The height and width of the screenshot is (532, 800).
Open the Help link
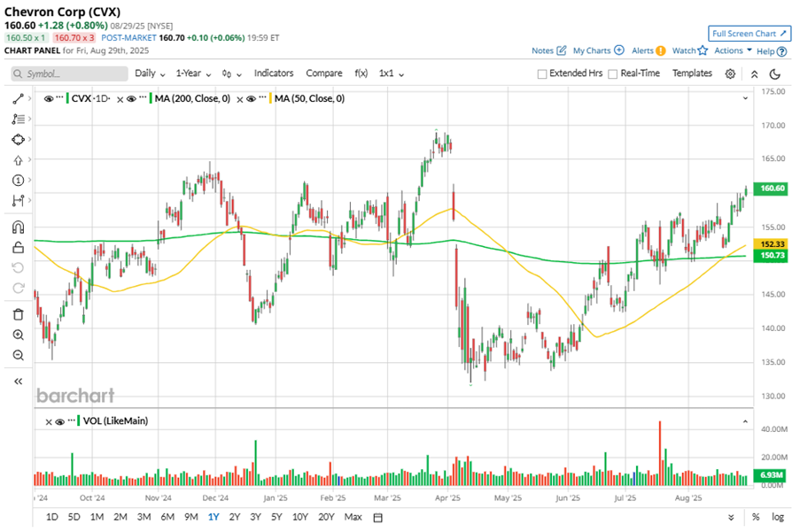tap(771, 51)
